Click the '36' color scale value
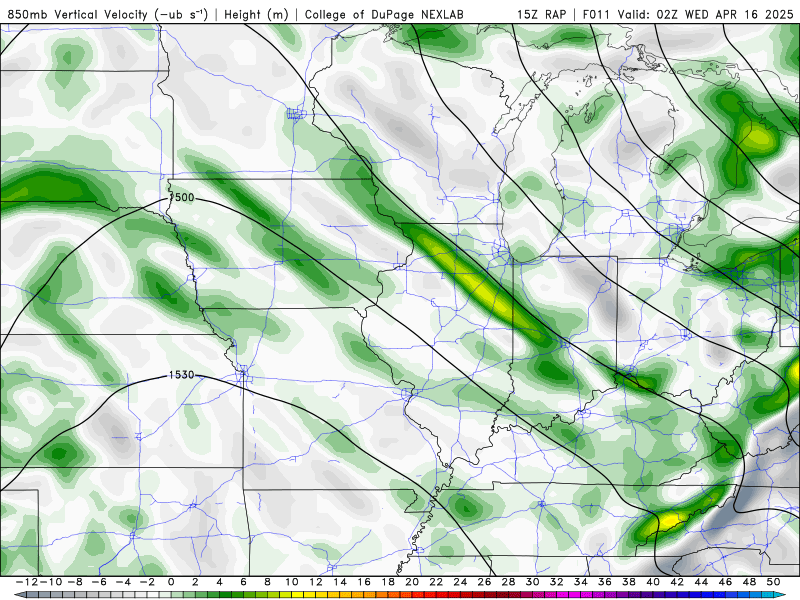 click(x=605, y=582)
